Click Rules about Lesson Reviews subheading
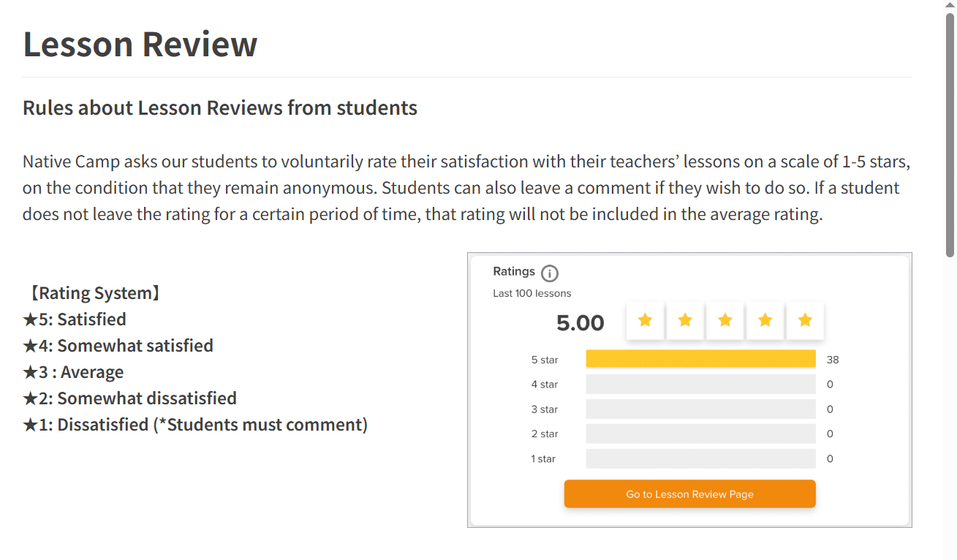957x560 pixels. click(220, 108)
